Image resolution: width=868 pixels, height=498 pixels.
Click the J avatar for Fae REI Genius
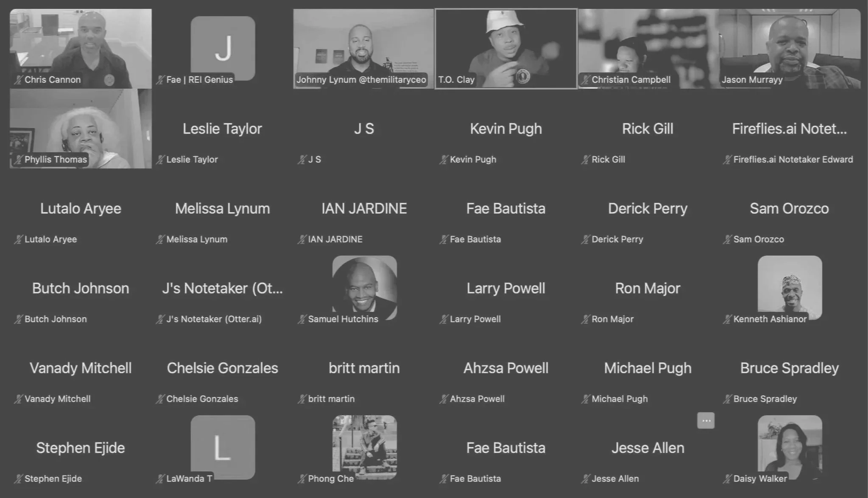coord(223,47)
